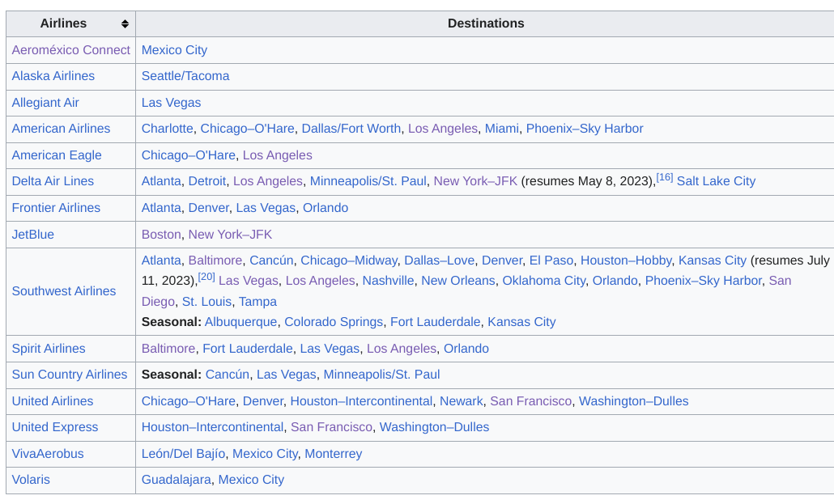Open citation reference 16
This screenshot has width=834, height=504.
point(664,177)
